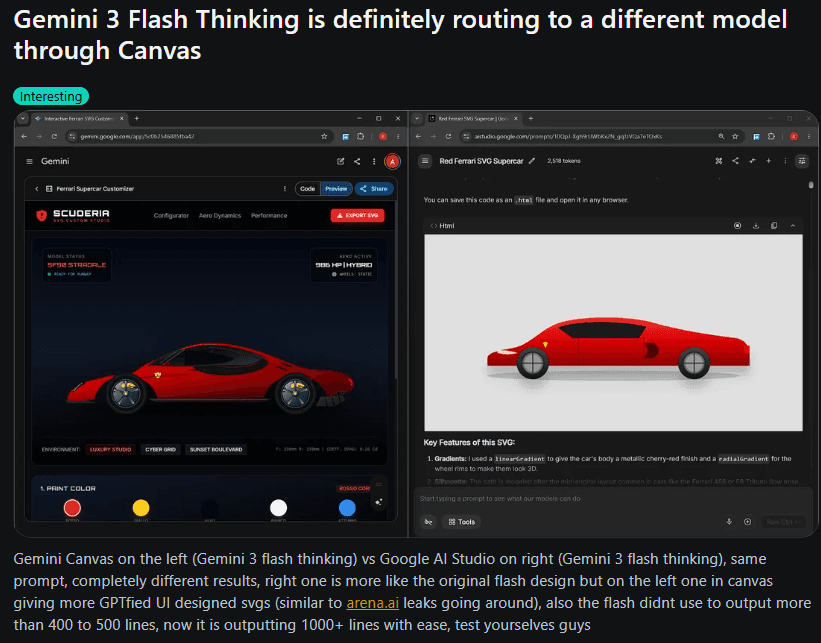Screen dimensions: 821x643
Task: Select the CYBER GRID environment
Action: pos(160,449)
